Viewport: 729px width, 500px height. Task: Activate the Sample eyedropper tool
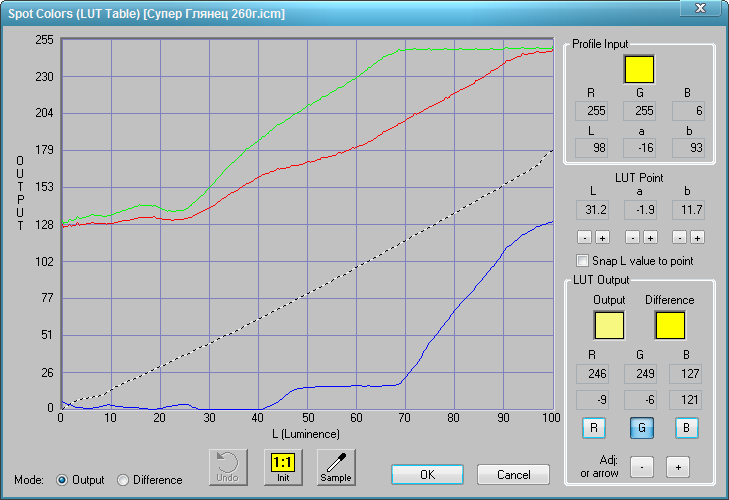pos(336,467)
